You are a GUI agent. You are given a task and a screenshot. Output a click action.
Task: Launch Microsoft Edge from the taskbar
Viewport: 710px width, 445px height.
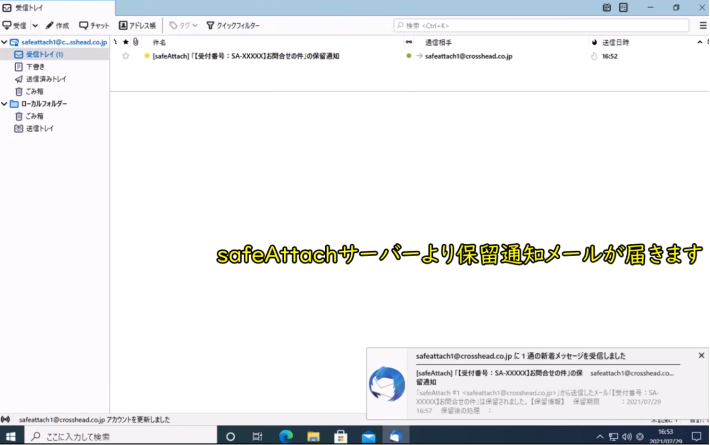click(286, 436)
